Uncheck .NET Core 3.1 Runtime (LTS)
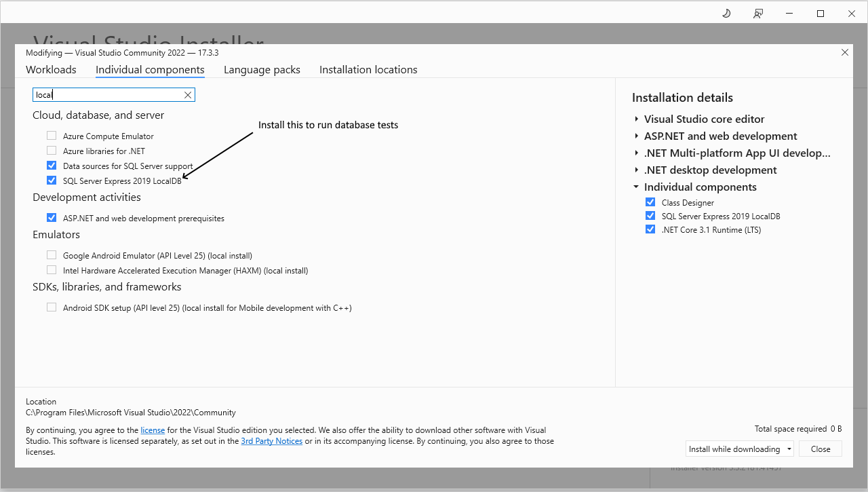The width and height of the screenshot is (868, 492). [650, 229]
